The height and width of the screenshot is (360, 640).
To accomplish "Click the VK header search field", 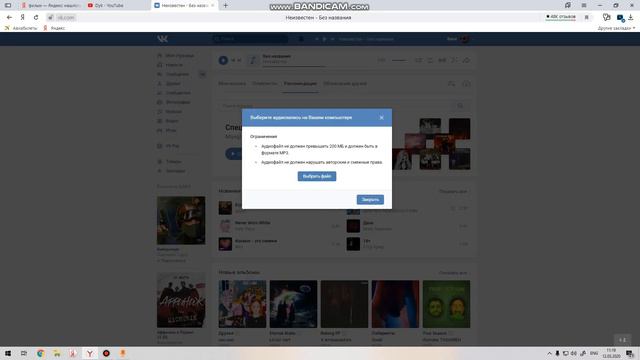I will click(250, 39).
